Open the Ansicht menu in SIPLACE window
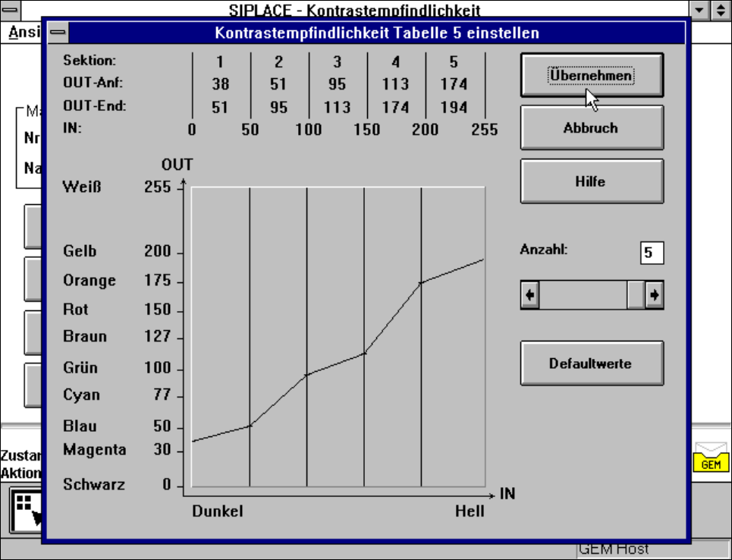The image size is (732, 560). (x=24, y=32)
